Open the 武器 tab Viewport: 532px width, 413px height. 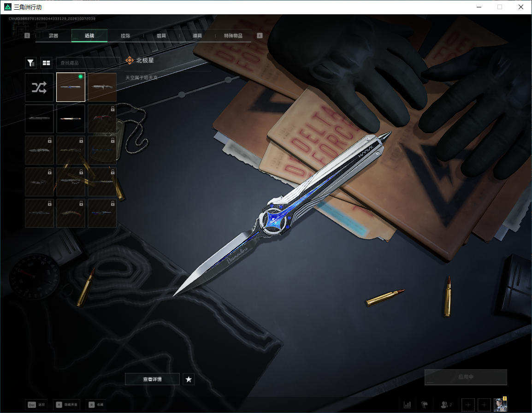pyautogui.click(x=53, y=35)
